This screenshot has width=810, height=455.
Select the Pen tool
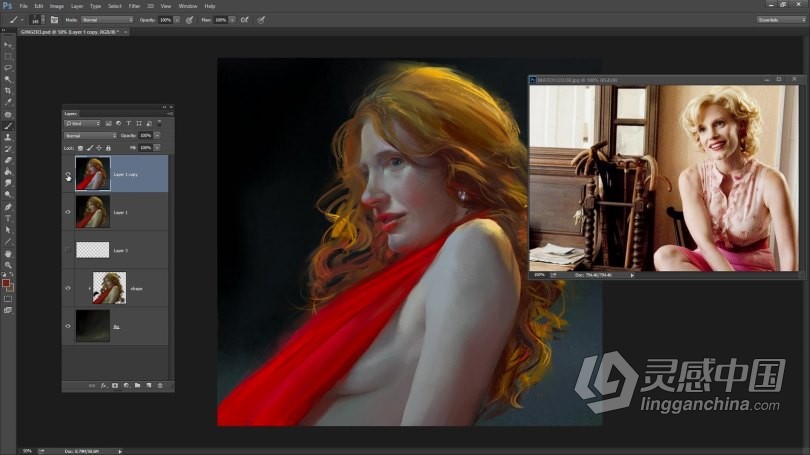pyautogui.click(x=8, y=207)
